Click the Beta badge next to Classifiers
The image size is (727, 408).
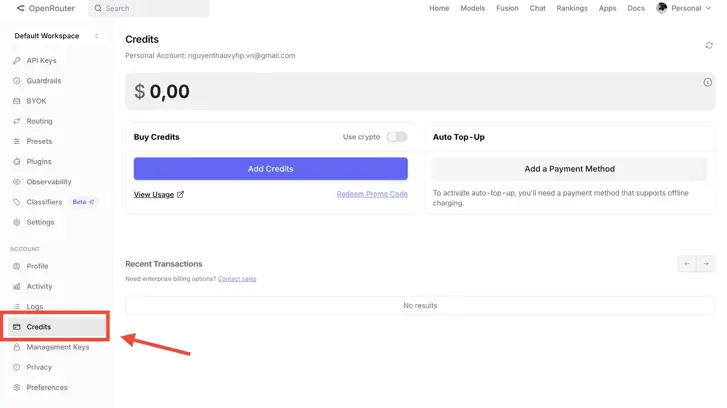(x=83, y=202)
